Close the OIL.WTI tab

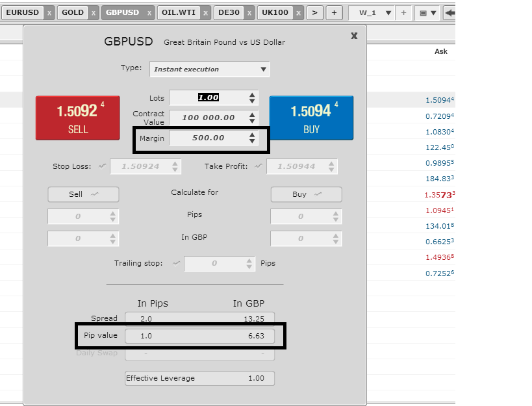tap(206, 13)
